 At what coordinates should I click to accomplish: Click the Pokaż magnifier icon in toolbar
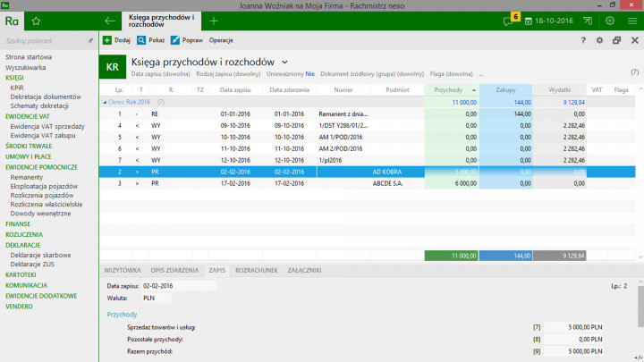pyautogui.click(x=140, y=40)
